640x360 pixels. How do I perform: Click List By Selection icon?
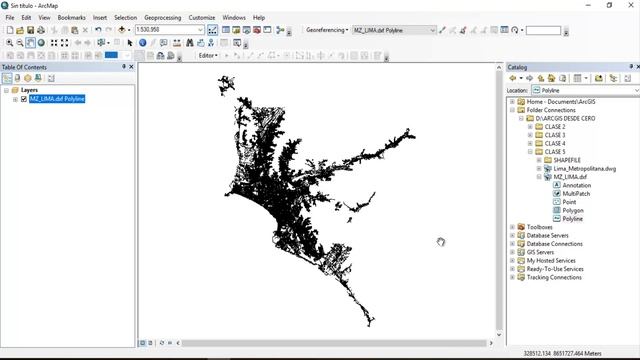[x=38, y=78]
